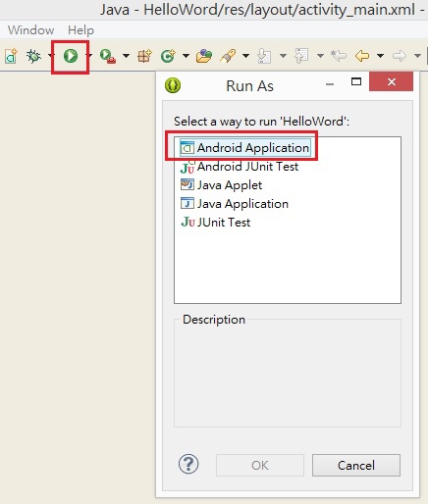428x504 pixels.
Task: Select Android JUnit Test in the list
Action: [240, 167]
